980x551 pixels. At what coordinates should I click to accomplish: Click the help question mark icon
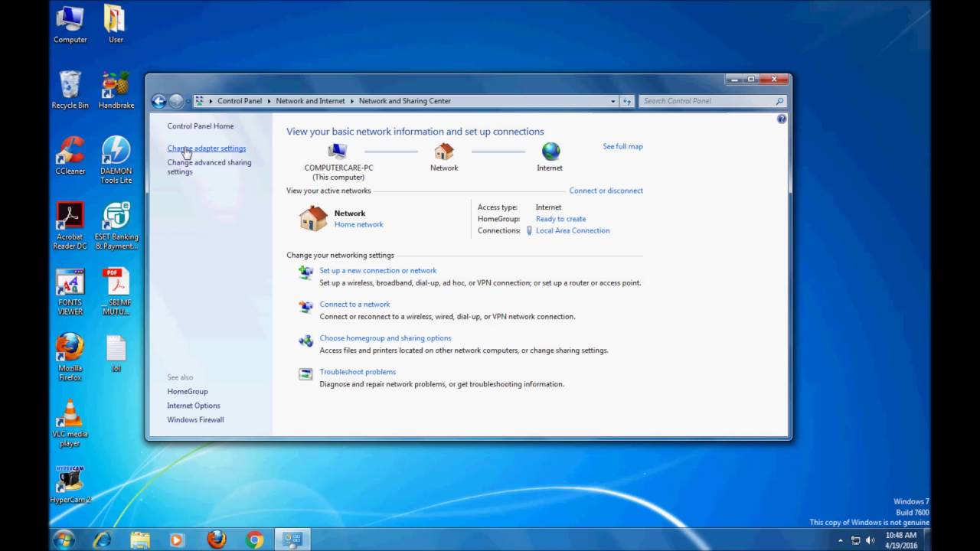(782, 119)
